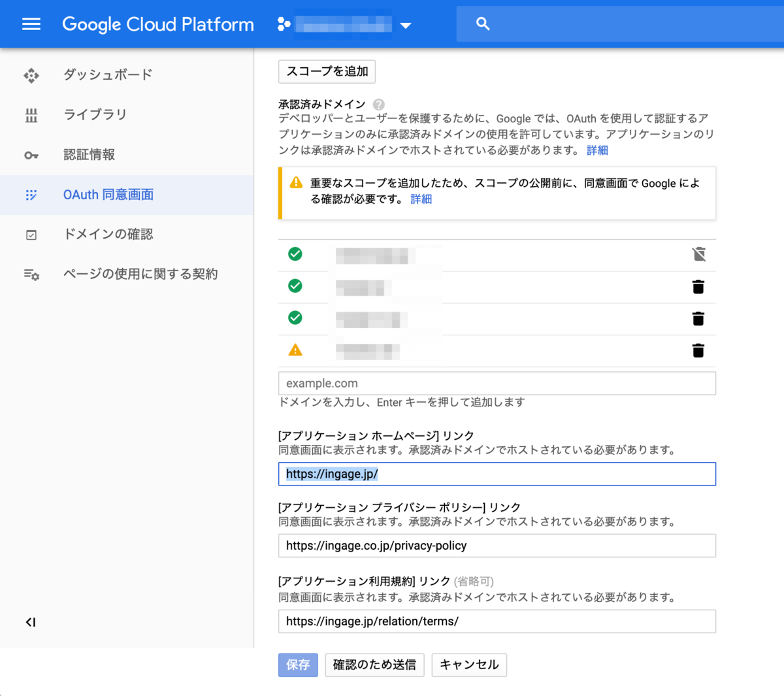
Task: Delete the second domain via trash icon
Action: tap(698, 287)
